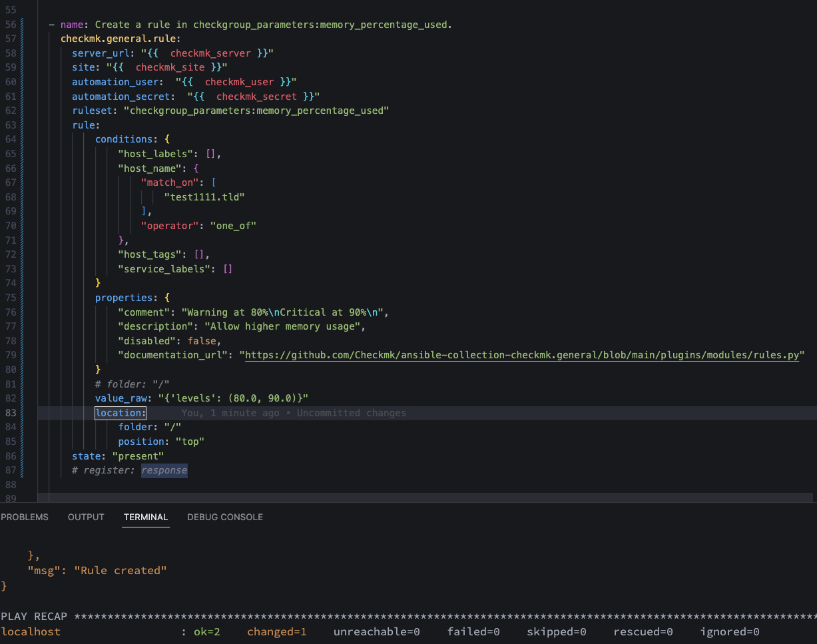The height and width of the screenshot is (644, 817).
Task: Click the editor's horizontal scrollbar
Action: (x=426, y=497)
